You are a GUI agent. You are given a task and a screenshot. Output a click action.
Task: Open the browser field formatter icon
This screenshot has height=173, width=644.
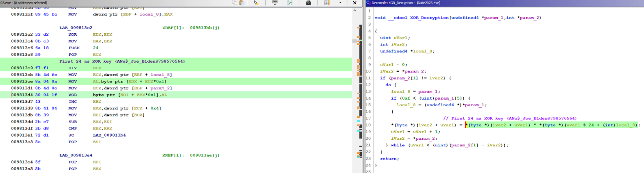(275, 3)
